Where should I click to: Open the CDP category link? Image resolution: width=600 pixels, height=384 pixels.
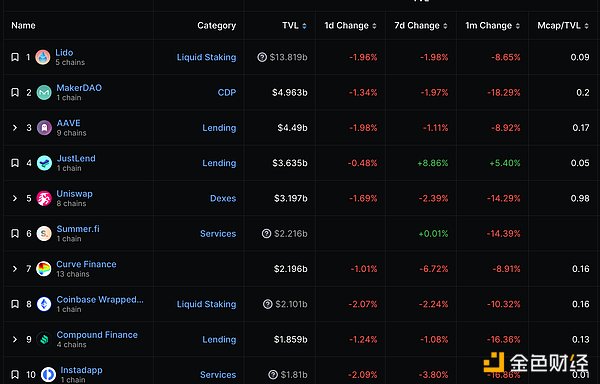[x=227, y=93]
